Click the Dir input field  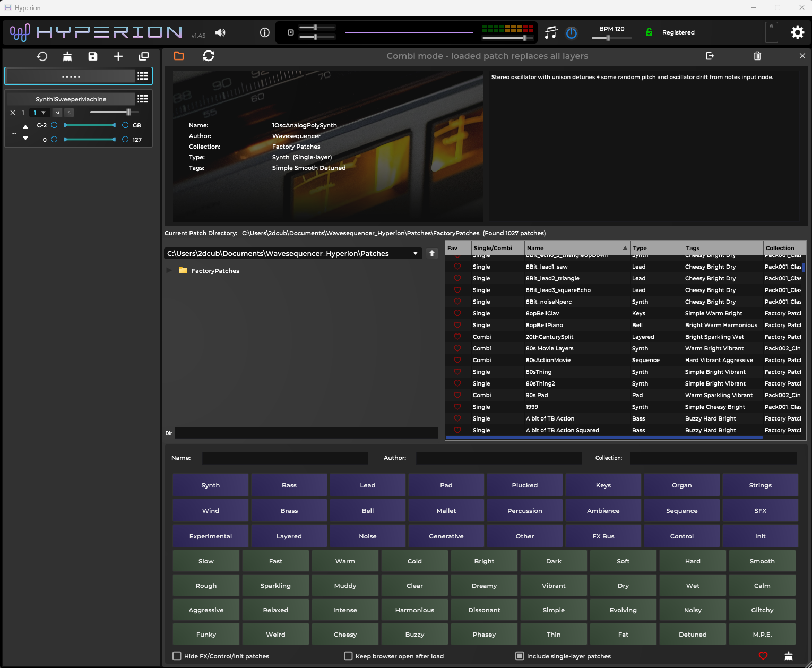click(306, 433)
